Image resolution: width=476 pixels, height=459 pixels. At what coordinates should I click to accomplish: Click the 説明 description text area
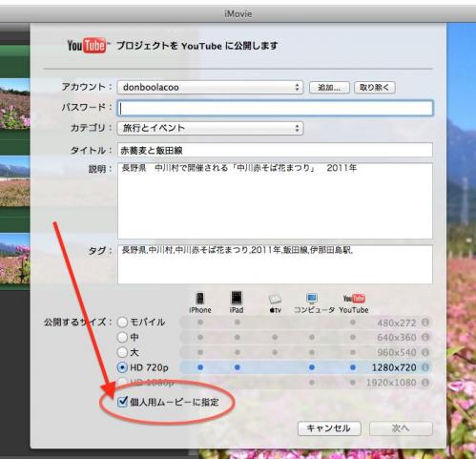pos(275,200)
